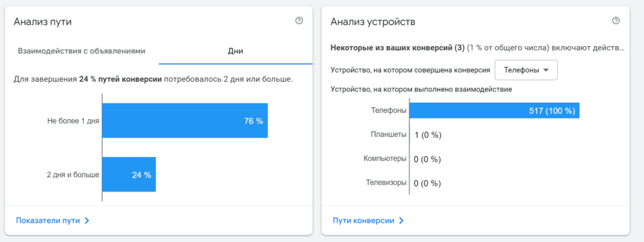Select the Дни tab
644x242 pixels.
click(x=236, y=52)
